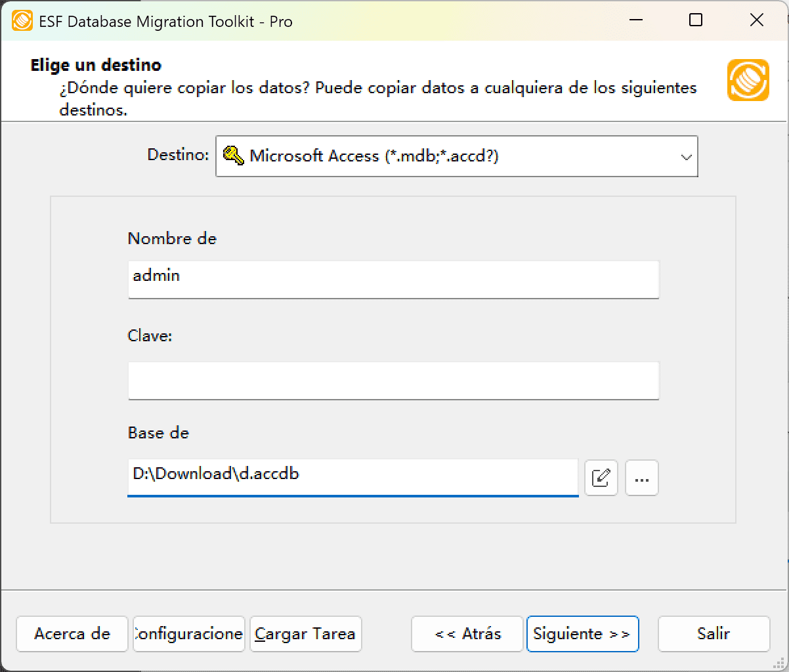Go back with the << Atrás button
Viewport: 789px width, 672px height.
(466, 634)
